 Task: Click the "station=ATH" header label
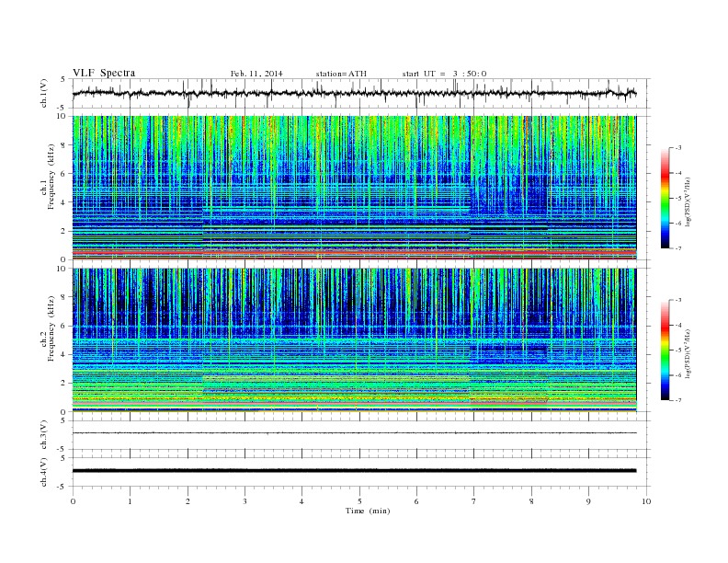point(341,74)
